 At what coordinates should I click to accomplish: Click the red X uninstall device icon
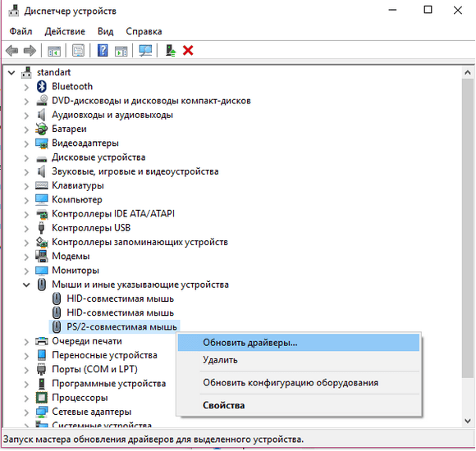pyautogui.click(x=188, y=50)
